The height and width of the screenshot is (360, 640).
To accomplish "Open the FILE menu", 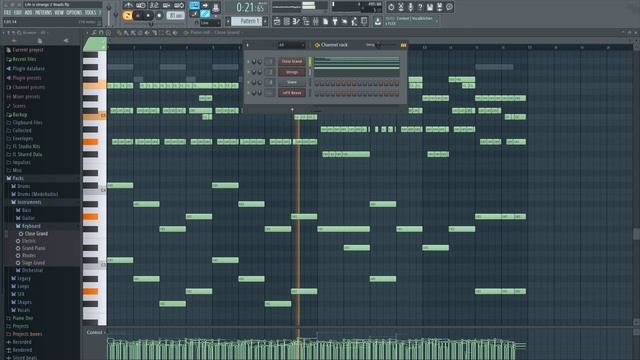I will point(7,13).
